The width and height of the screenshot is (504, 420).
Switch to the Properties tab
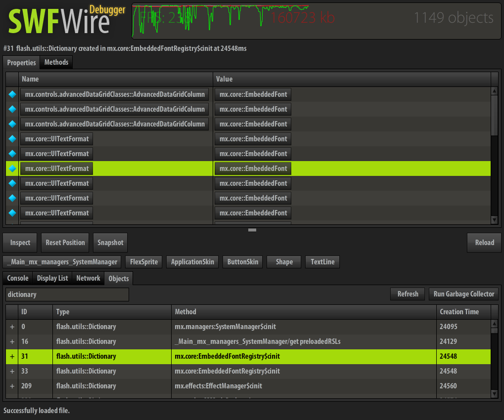[21, 63]
